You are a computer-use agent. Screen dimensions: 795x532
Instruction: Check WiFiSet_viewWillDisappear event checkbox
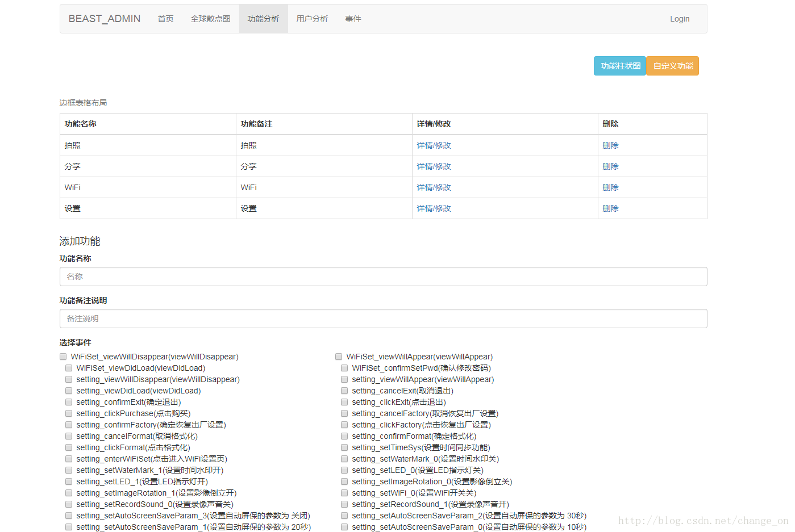(63, 357)
